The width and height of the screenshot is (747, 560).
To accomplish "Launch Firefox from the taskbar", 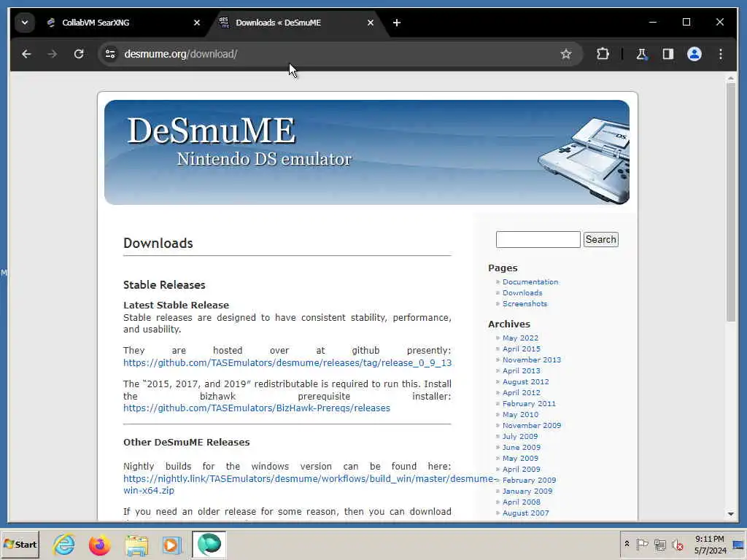I will 99,544.
